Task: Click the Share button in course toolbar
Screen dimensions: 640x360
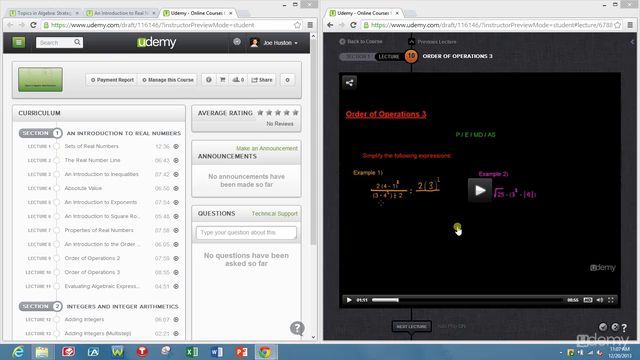Action: (x=262, y=80)
